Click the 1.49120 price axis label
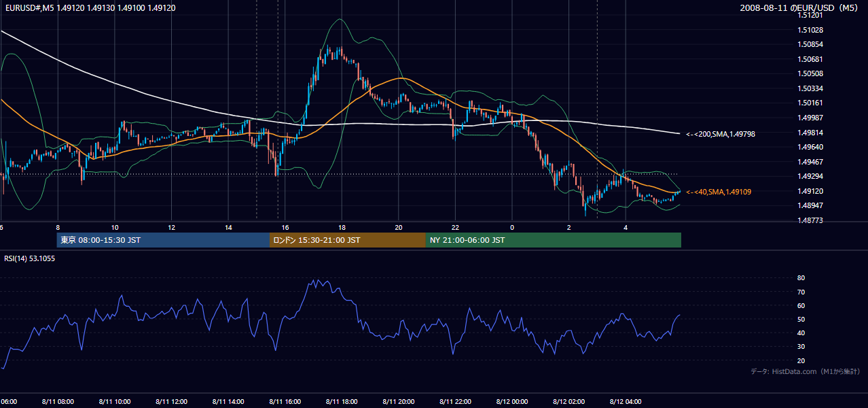Screen dimensions: 868x408 [x=810, y=191]
